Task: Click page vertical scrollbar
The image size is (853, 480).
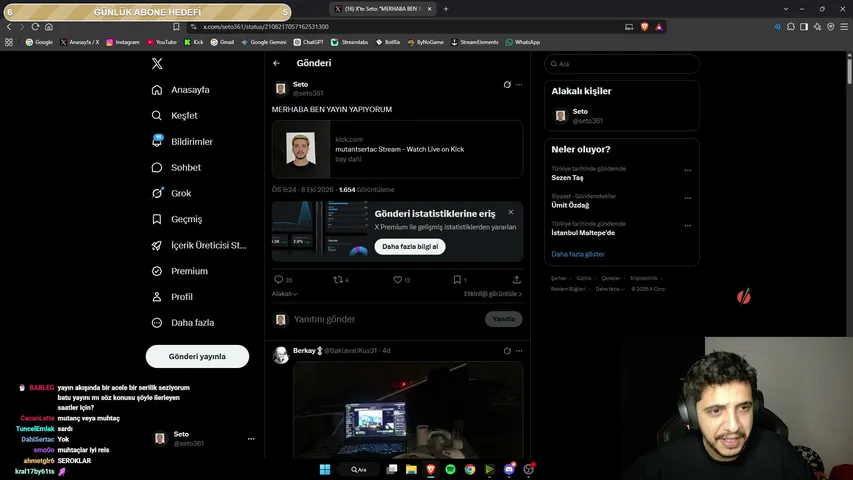Action: (849, 71)
